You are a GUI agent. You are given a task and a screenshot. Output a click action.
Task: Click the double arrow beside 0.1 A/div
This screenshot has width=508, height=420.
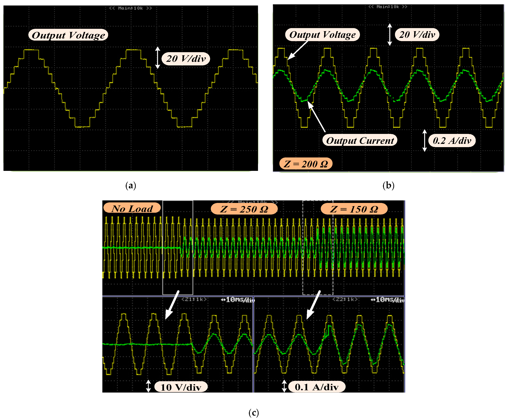click(x=284, y=386)
